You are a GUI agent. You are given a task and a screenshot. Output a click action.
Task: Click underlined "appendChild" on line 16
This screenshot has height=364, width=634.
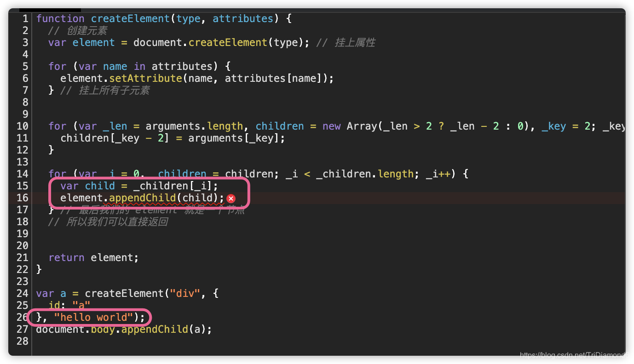click(142, 198)
